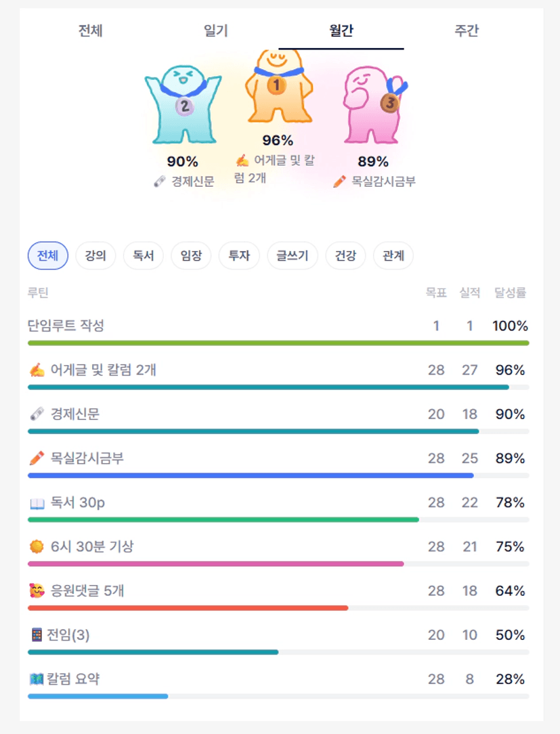Select the 투자 filter chip

point(239,256)
